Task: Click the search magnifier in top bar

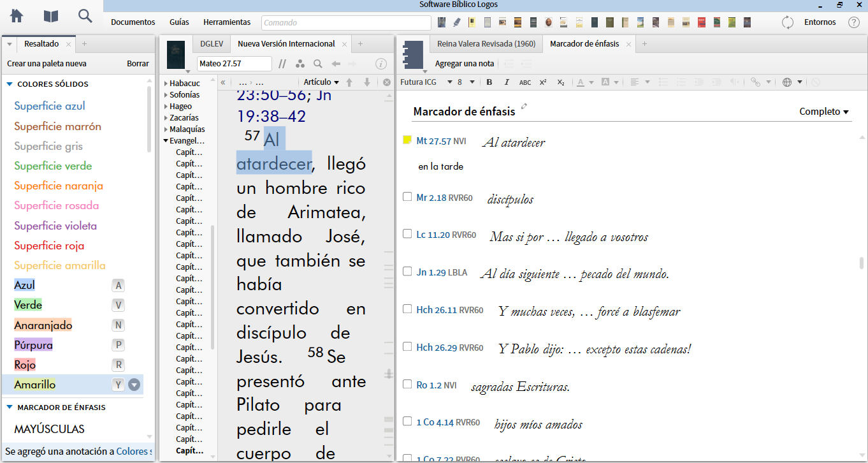Action: point(85,16)
